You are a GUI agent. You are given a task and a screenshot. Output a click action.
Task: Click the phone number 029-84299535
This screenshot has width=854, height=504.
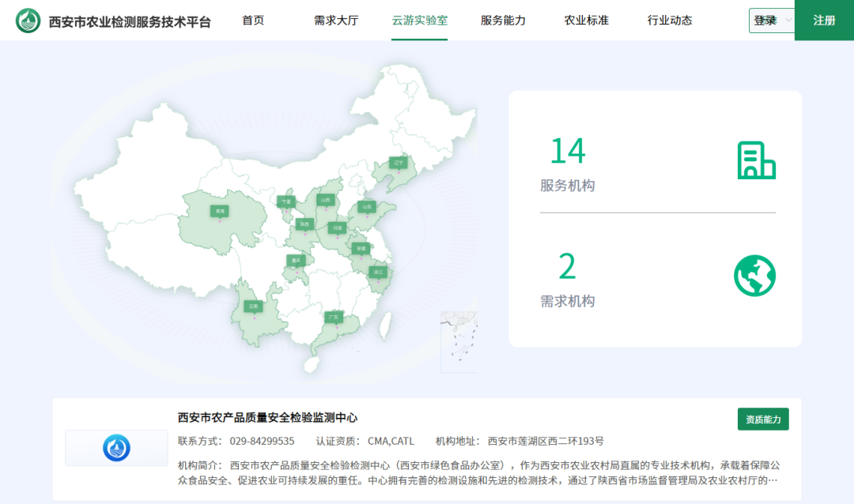tap(262, 441)
